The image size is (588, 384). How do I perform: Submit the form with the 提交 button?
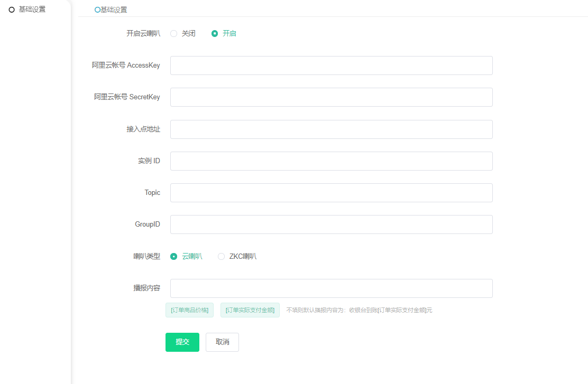[182, 342]
